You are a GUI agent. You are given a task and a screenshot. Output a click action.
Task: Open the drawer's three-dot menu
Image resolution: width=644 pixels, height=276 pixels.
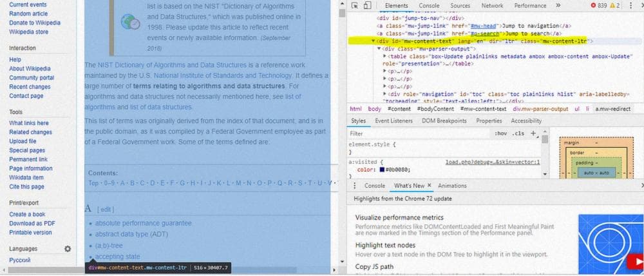coord(355,186)
